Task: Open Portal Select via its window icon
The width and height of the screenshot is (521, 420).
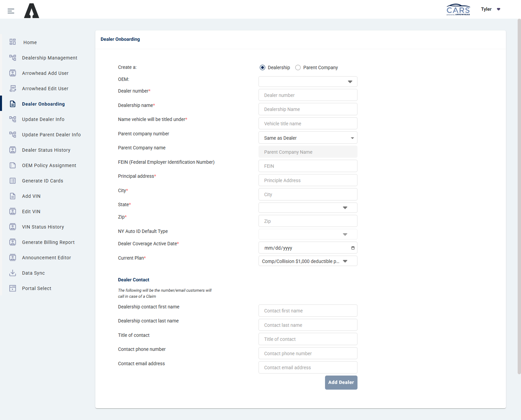Action: tap(12, 288)
